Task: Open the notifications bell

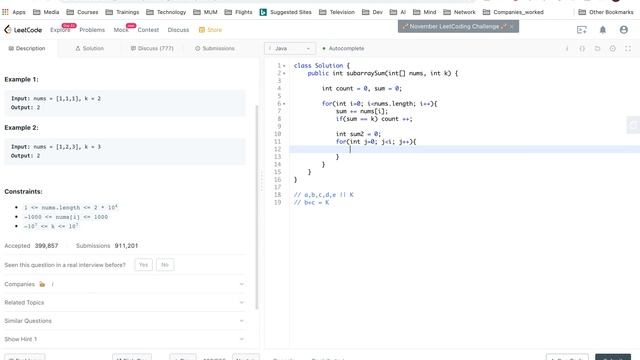Action: [x=602, y=30]
